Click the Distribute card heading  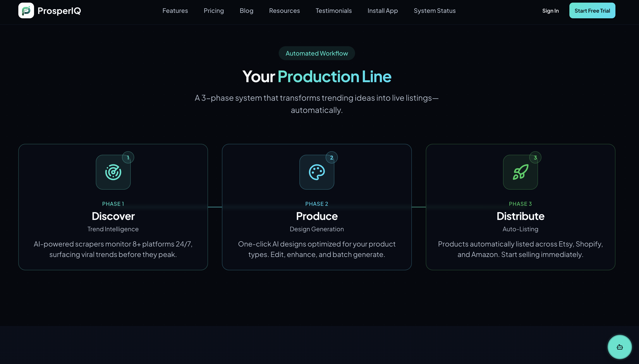(x=520, y=216)
